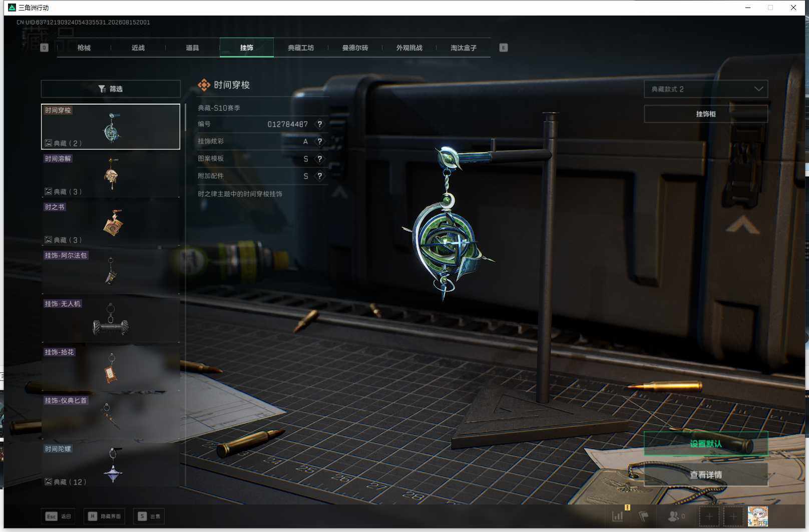Minimize the 三角洲行动 window

click(748, 8)
